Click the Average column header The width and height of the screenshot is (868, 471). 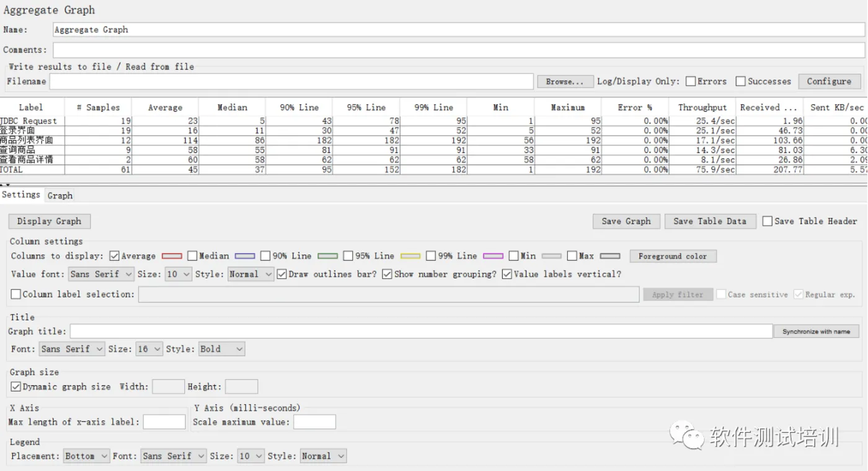click(x=165, y=107)
